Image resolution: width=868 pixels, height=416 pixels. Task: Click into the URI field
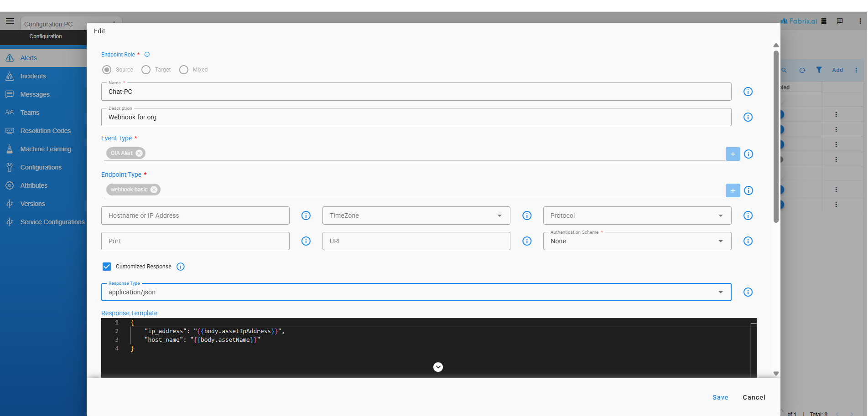[416, 241]
